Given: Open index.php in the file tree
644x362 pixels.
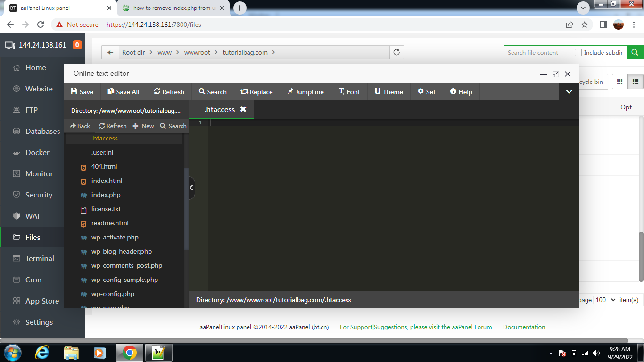Looking at the screenshot, I should tap(106, 195).
